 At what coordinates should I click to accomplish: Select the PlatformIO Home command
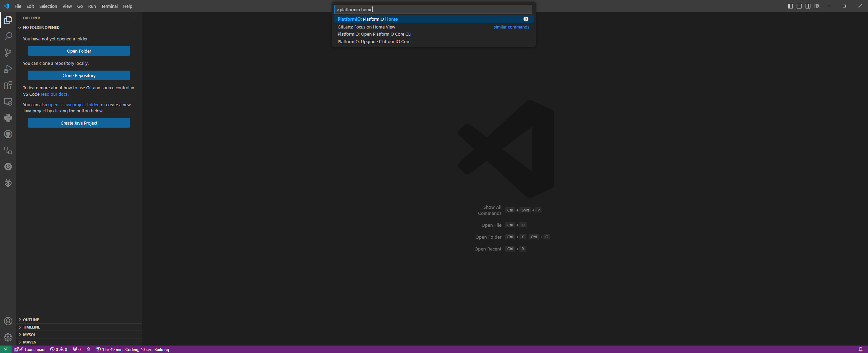pos(434,19)
